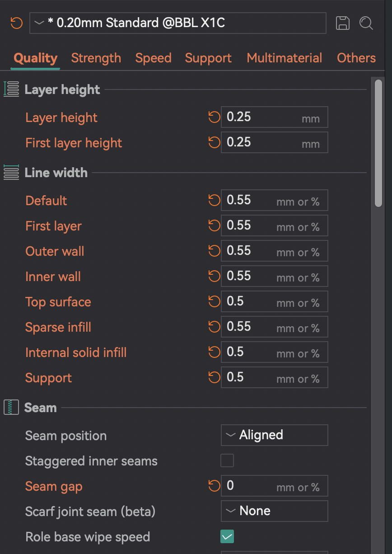
Task: Revert Sparse infill line width
Action: pyautogui.click(x=214, y=327)
